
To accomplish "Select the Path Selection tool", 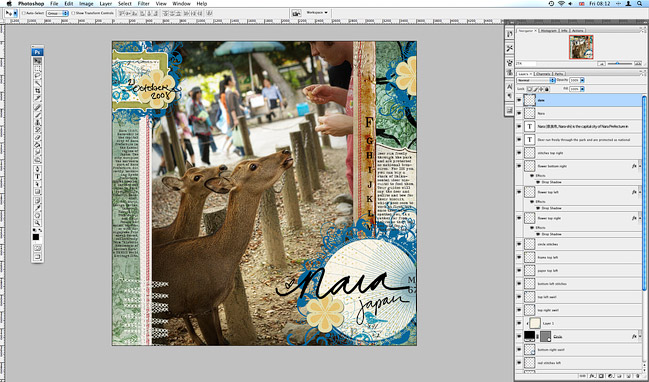I will (x=37, y=184).
